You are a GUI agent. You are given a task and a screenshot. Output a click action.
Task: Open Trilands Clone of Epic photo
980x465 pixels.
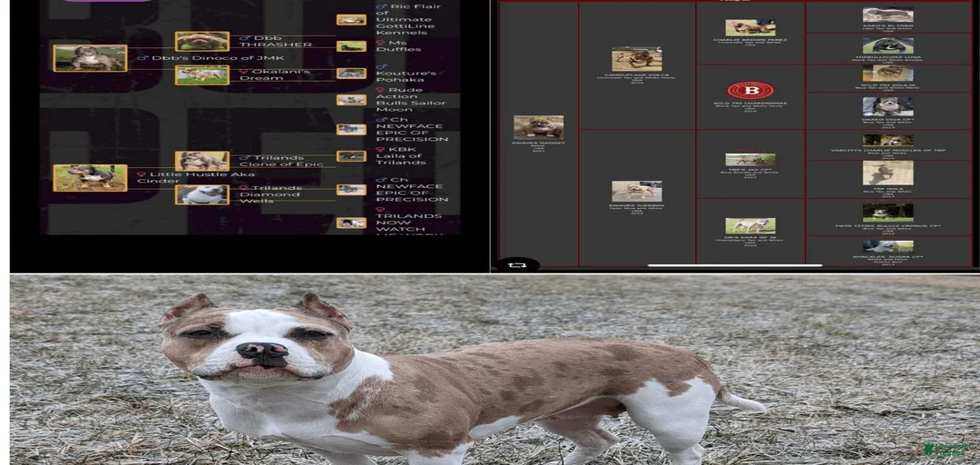[201, 161]
